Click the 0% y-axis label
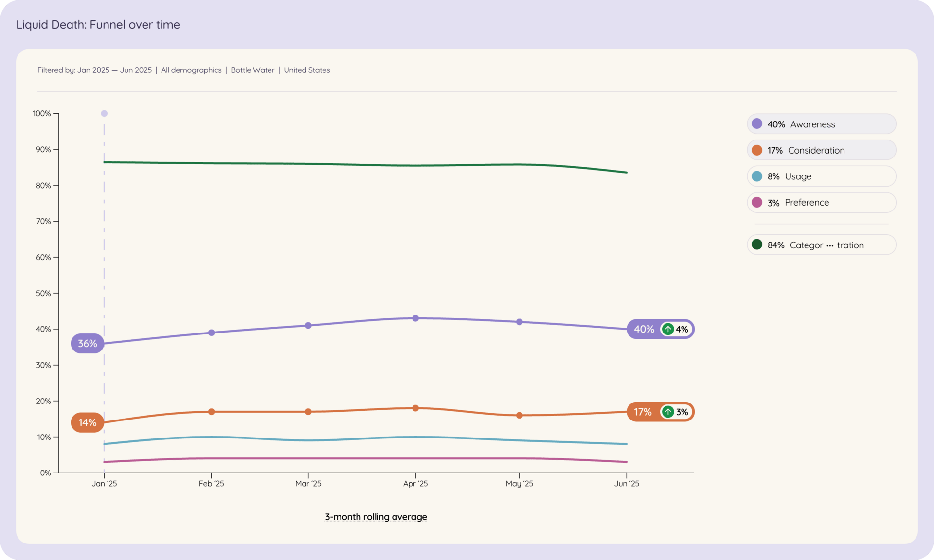The image size is (934, 560). (45, 472)
